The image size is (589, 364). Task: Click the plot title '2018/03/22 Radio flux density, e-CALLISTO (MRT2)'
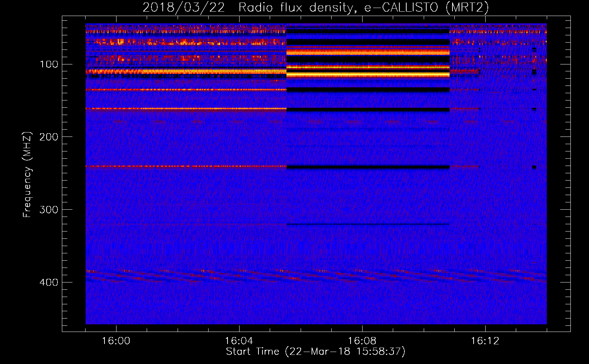(x=316, y=8)
